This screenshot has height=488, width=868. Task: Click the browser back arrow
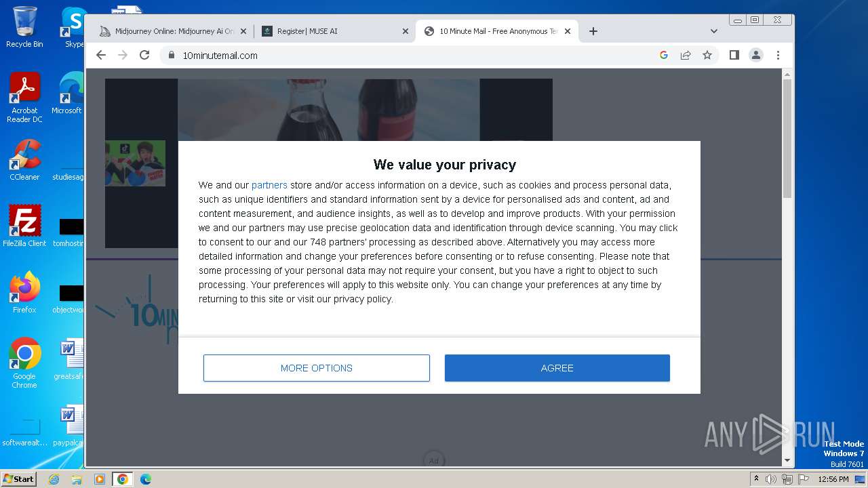101,56
